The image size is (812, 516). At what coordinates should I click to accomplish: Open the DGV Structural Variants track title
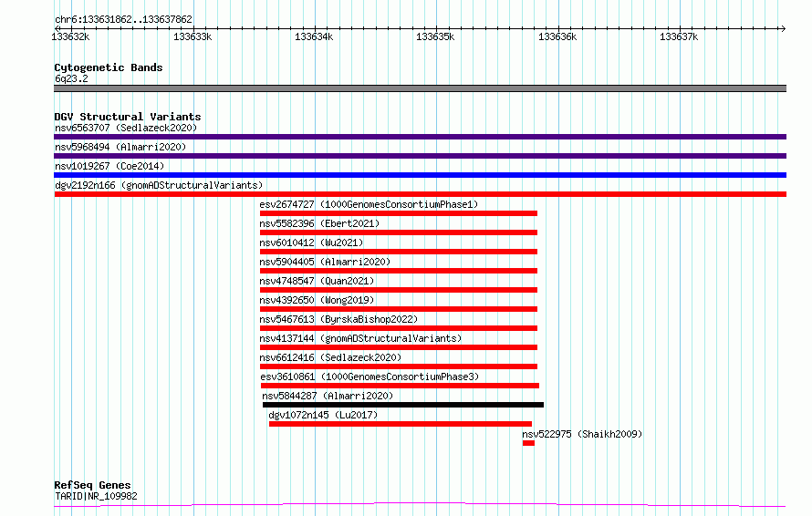pyautogui.click(x=128, y=117)
